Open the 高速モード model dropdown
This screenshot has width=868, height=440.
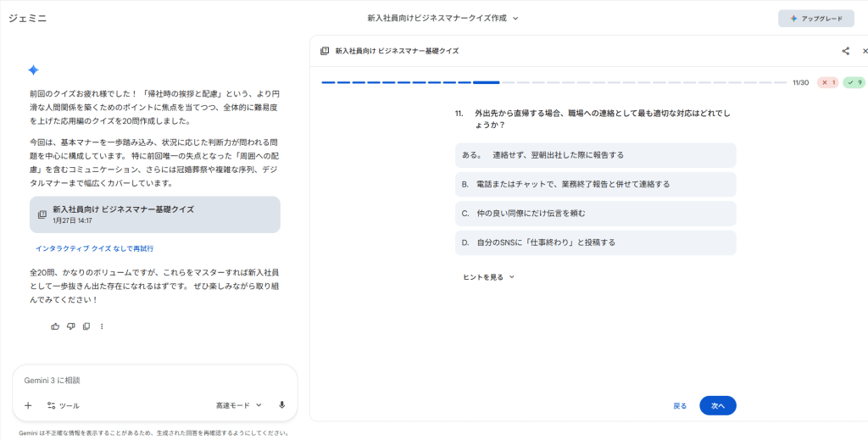click(x=239, y=405)
